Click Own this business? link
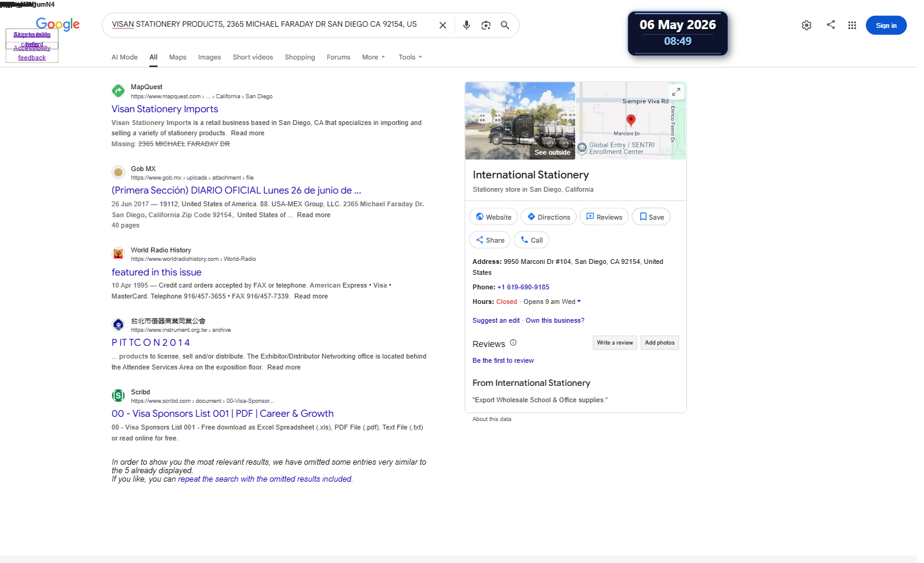The width and height of the screenshot is (924, 563). coord(555,320)
